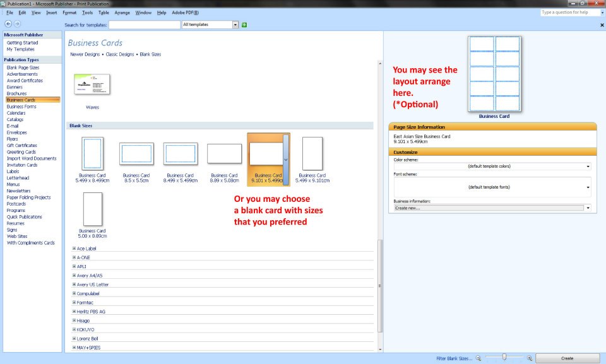Click the Back navigation arrow icon

[x=8, y=23]
